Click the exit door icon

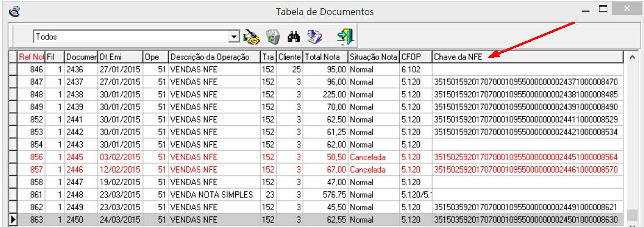pos(345,37)
